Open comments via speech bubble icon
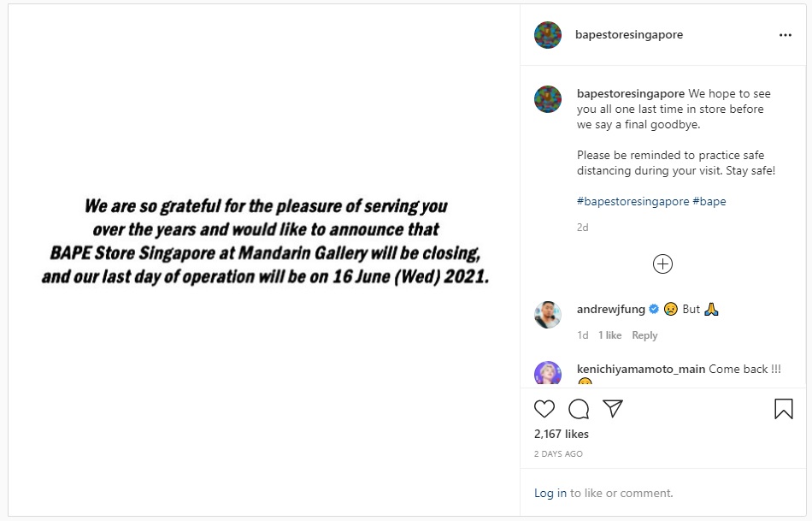The width and height of the screenshot is (812, 521). click(579, 409)
